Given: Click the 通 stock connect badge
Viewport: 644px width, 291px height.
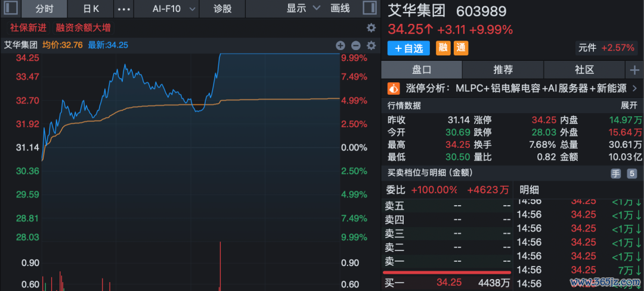Looking at the screenshot, I should [461, 48].
